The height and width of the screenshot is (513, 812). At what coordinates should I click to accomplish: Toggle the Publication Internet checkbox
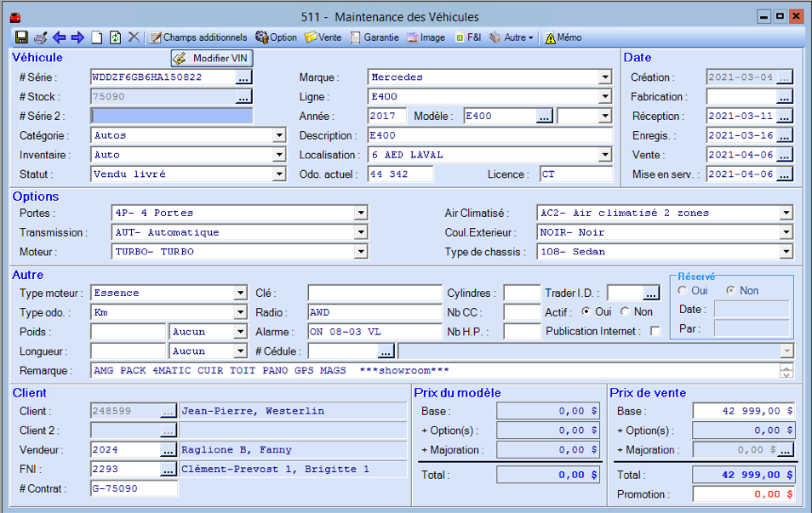pyautogui.click(x=655, y=332)
